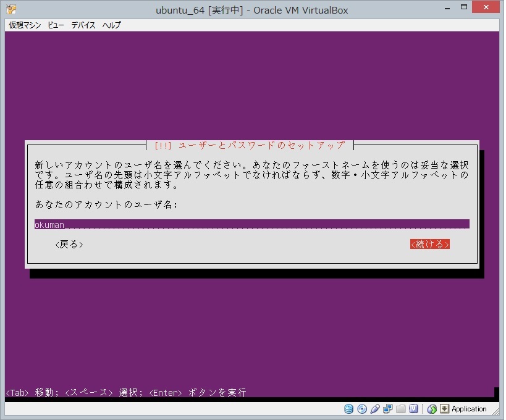Click the shared folders status icon
Screen dimensions: 506x420
click(x=400, y=409)
